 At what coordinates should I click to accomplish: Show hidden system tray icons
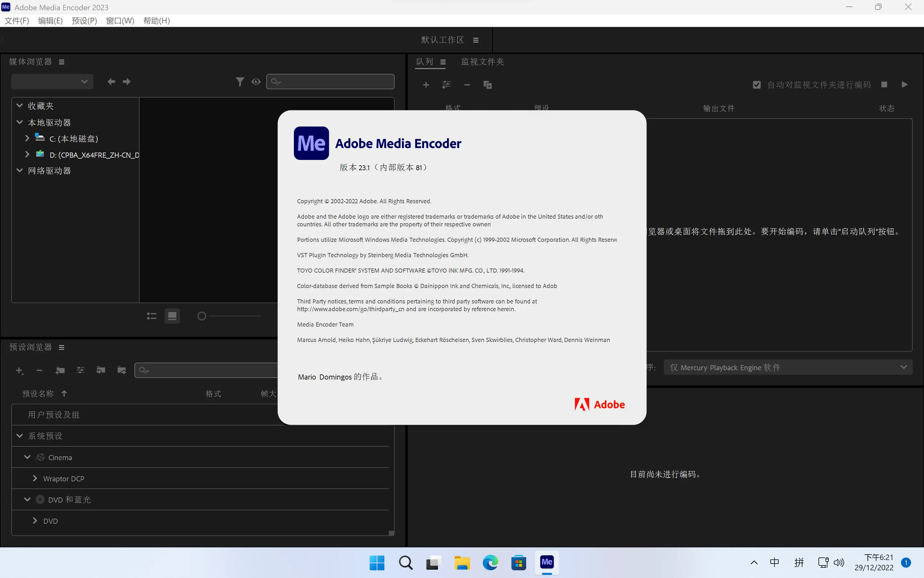[x=754, y=562]
